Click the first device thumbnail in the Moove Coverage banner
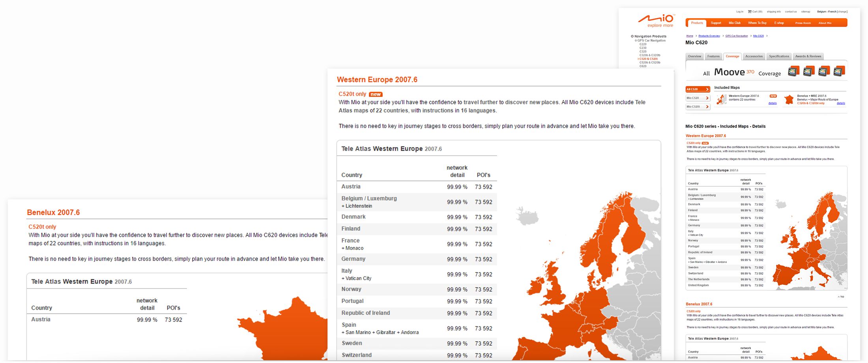Screen dimensions: 868x363 pos(793,71)
